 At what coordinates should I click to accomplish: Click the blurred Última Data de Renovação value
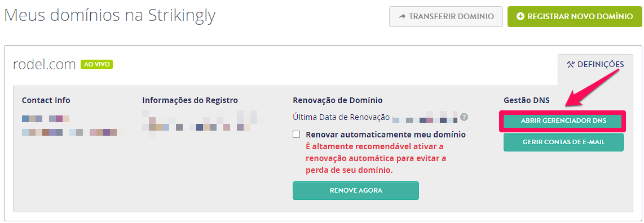425,117
